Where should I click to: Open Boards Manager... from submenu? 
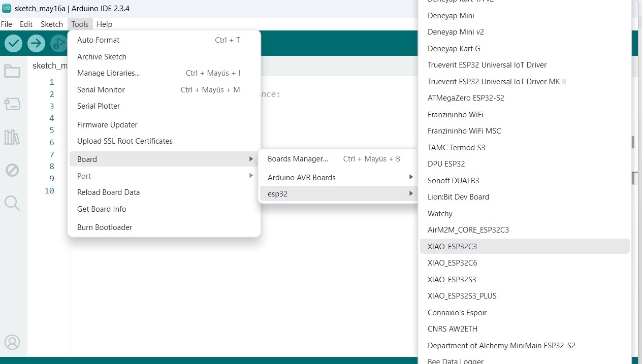click(x=338, y=159)
